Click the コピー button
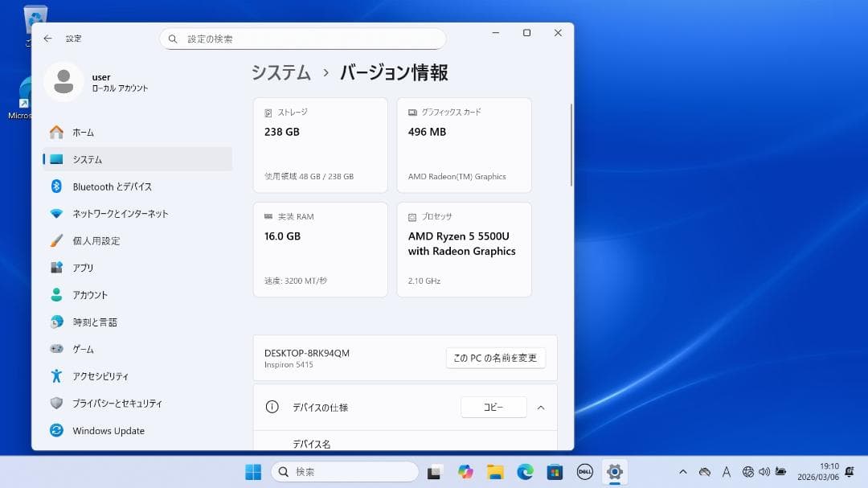The height and width of the screenshot is (488, 868). (x=493, y=407)
